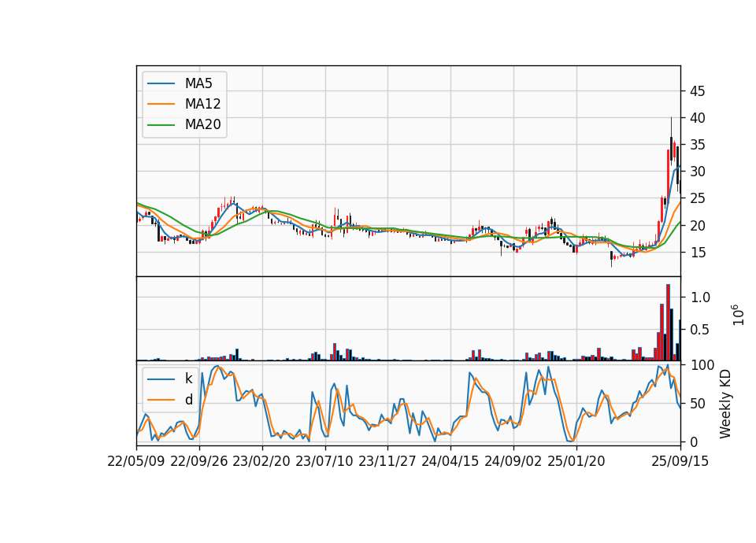Click the 23/11/27 date axis label
Image resolution: width=756 pixels, height=543 pixels.
point(387,461)
